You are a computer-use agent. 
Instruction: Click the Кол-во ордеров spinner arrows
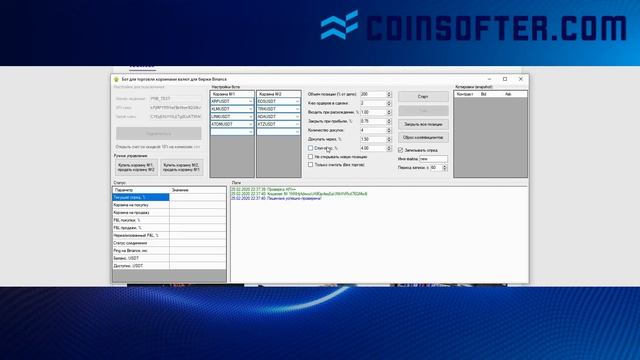(x=389, y=103)
